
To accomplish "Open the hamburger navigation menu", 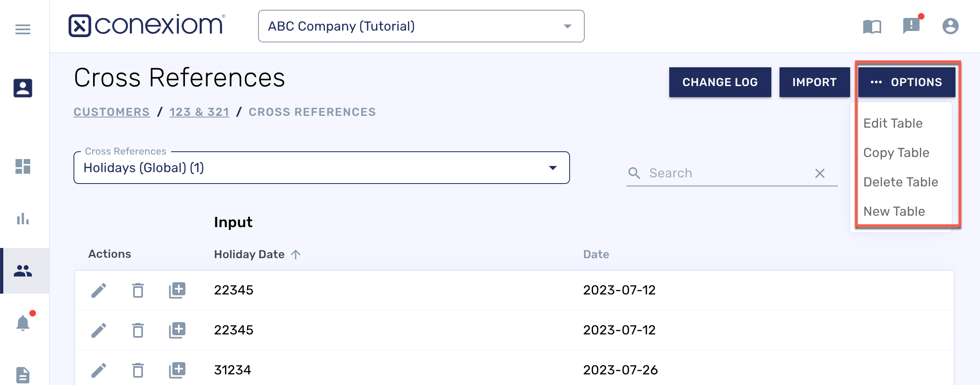I will (x=23, y=29).
